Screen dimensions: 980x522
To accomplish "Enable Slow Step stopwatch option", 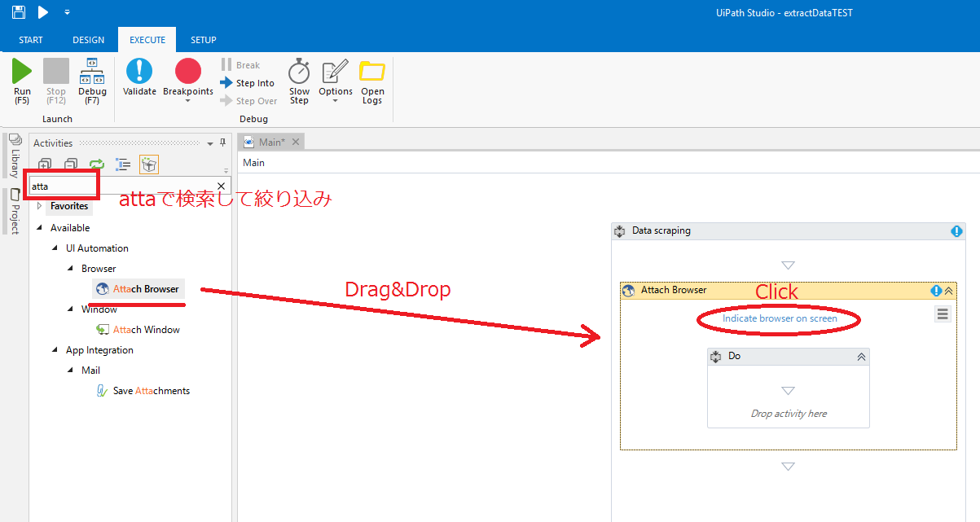I will tap(299, 81).
